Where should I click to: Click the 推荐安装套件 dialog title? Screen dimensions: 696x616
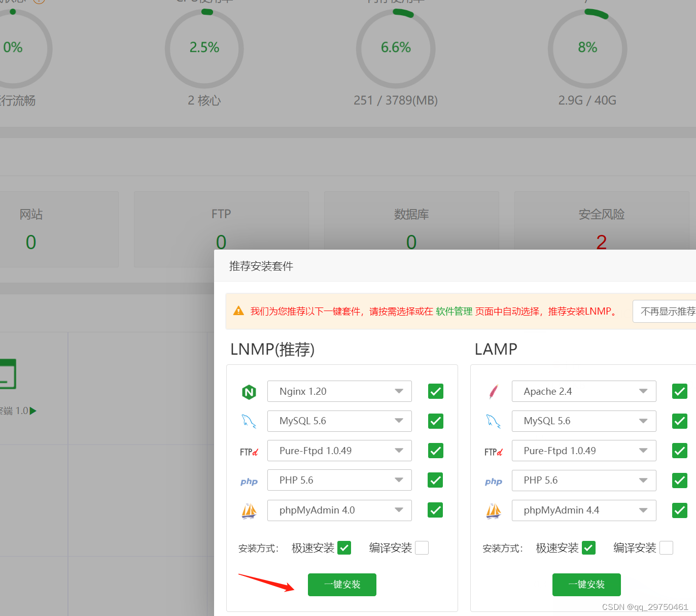click(261, 266)
